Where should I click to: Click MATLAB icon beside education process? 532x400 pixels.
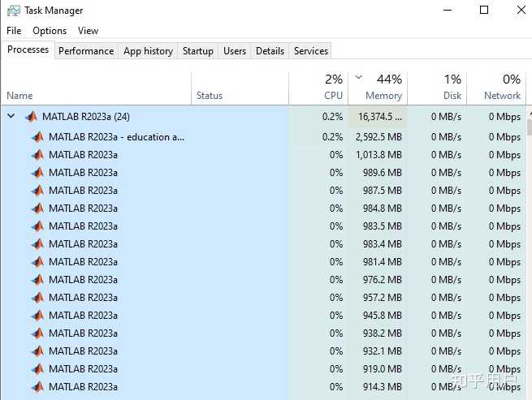37,137
